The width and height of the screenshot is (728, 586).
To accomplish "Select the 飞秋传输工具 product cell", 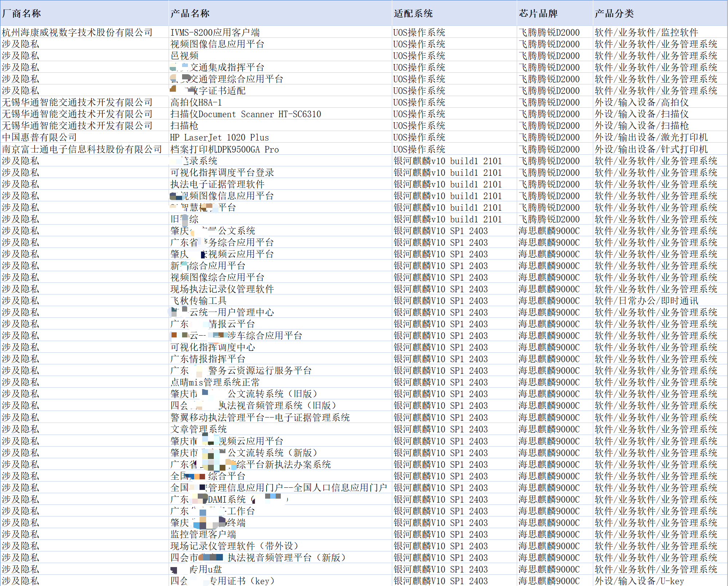I will [198, 301].
